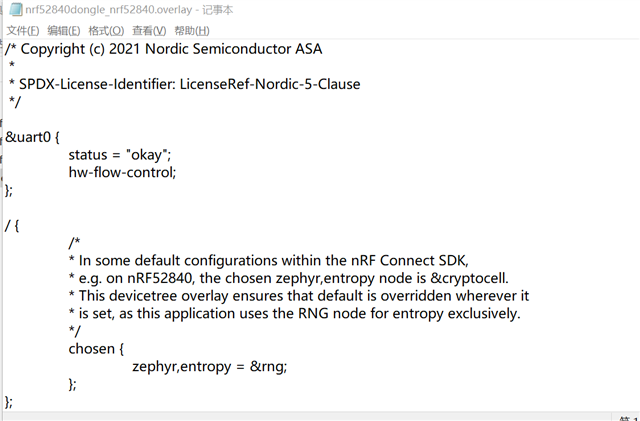The width and height of the screenshot is (640, 421).
Task: Place cursor in devicetree overlay comment line
Action: point(299,296)
